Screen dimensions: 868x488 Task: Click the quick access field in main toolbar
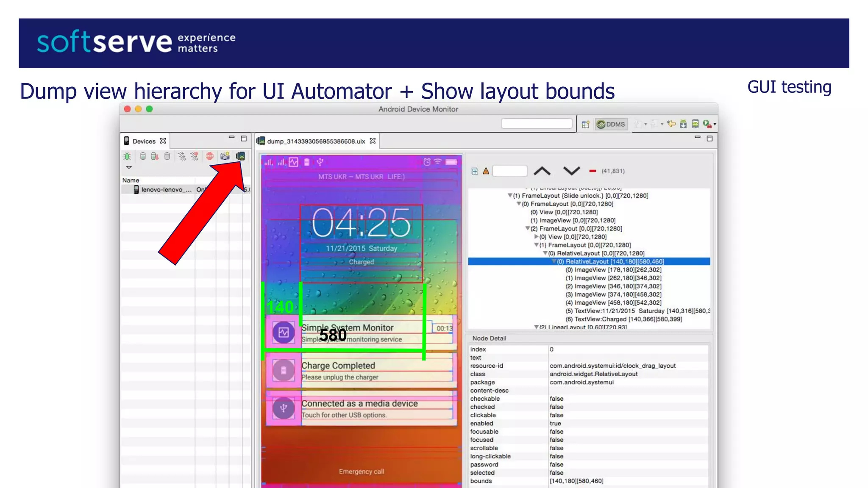click(537, 123)
